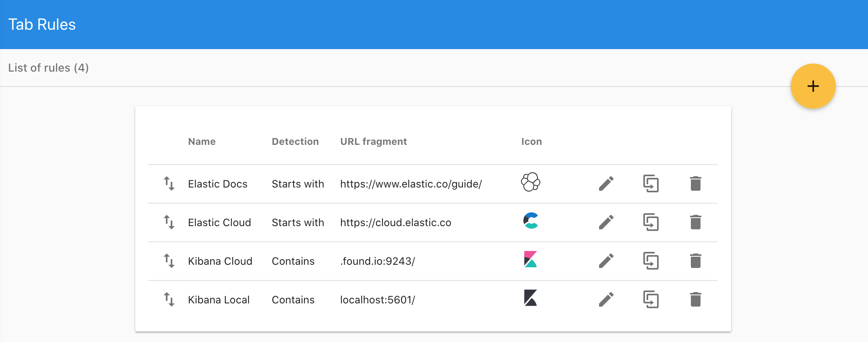Delete the Kibana Local rule
The image size is (868, 342).
[696, 299]
